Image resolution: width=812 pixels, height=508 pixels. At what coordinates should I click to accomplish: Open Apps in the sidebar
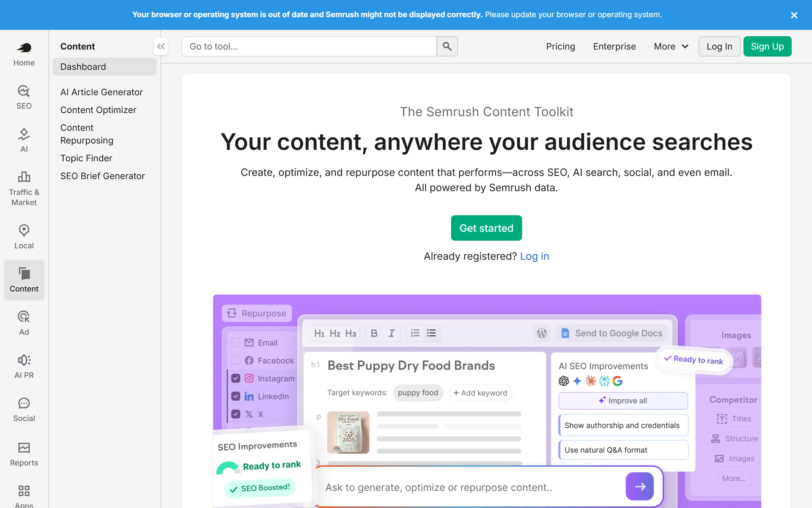tap(24, 496)
